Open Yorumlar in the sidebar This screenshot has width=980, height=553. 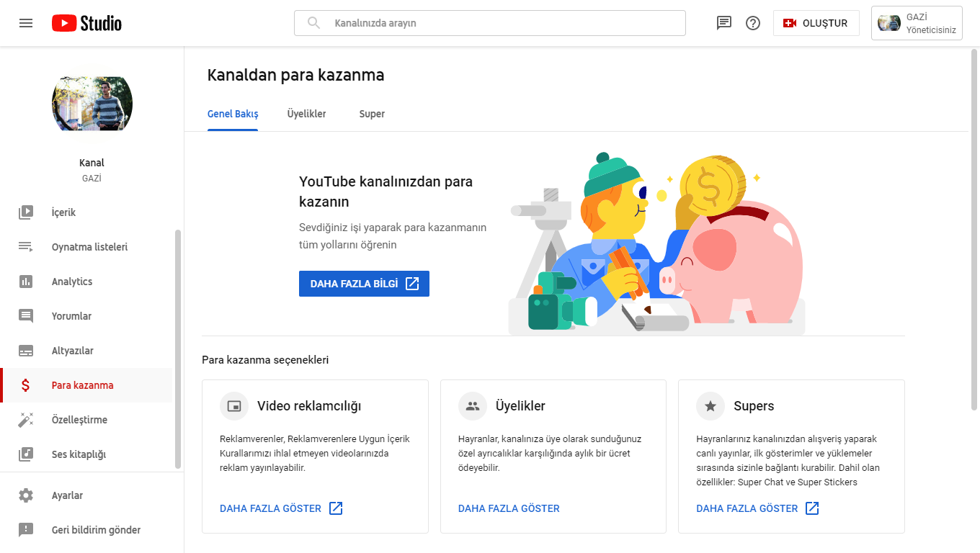tap(86, 316)
